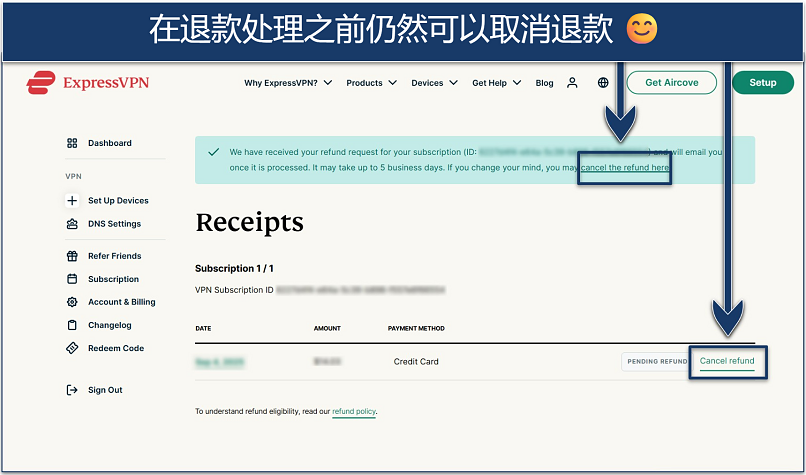Click the Set Up Devices plus icon

point(72,201)
